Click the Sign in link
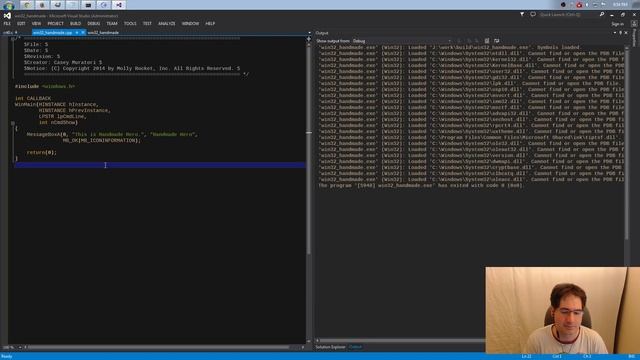 click(x=617, y=24)
